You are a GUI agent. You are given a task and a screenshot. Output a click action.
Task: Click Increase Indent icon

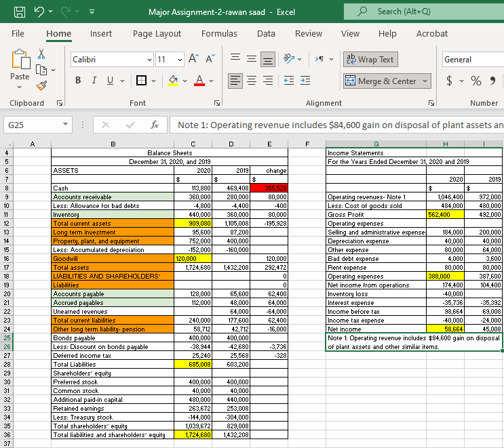click(305, 81)
